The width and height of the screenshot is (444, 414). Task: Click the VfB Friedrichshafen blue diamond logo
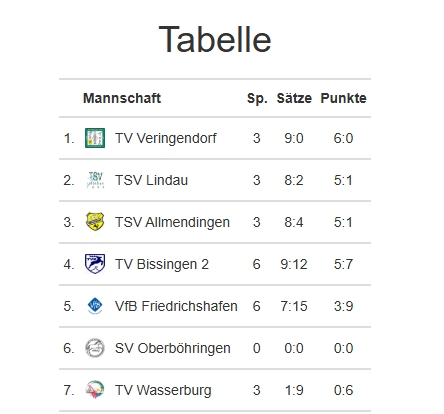click(95, 306)
